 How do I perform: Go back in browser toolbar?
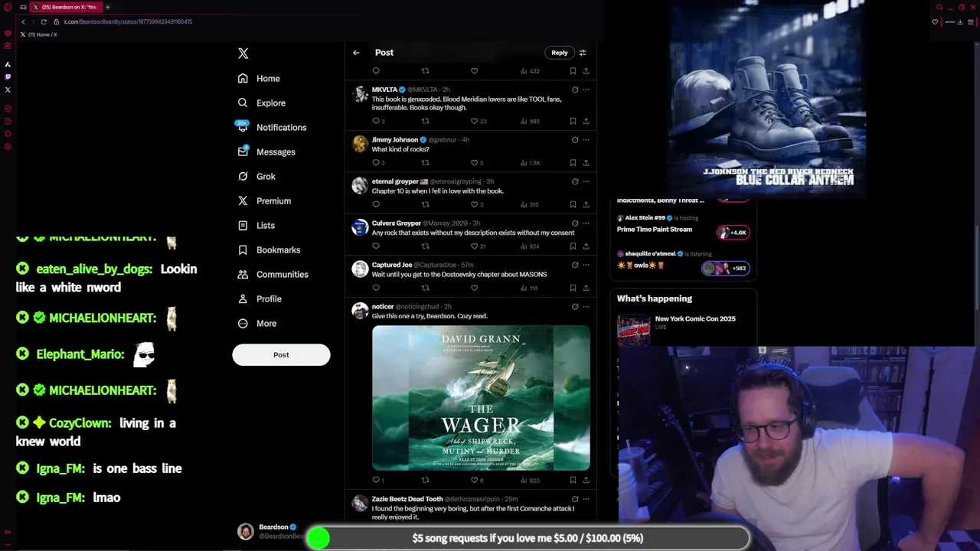pos(23,21)
